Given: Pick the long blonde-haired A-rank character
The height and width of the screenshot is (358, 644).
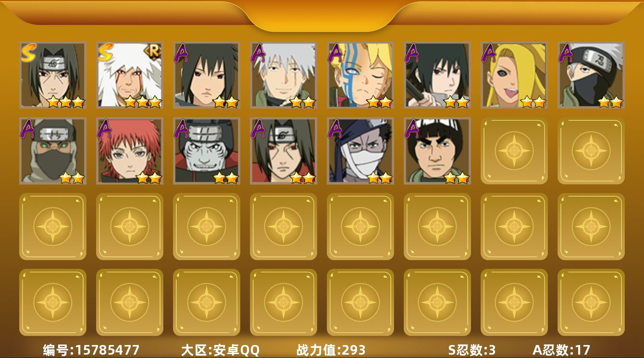Looking at the screenshot, I should click(514, 75).
